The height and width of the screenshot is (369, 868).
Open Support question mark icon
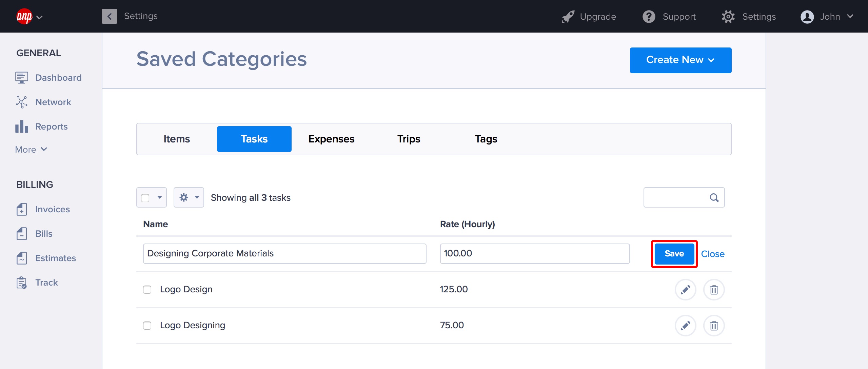(649, 17)
